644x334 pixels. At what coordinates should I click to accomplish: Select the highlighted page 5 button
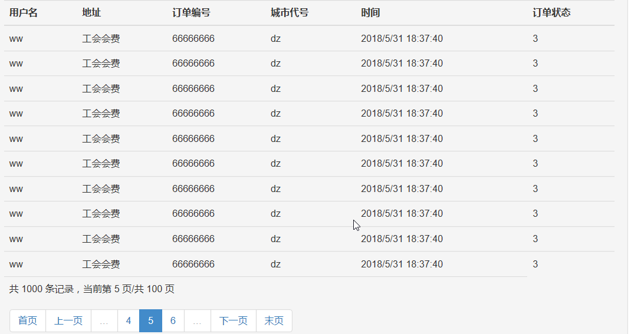tap(151, 320)
